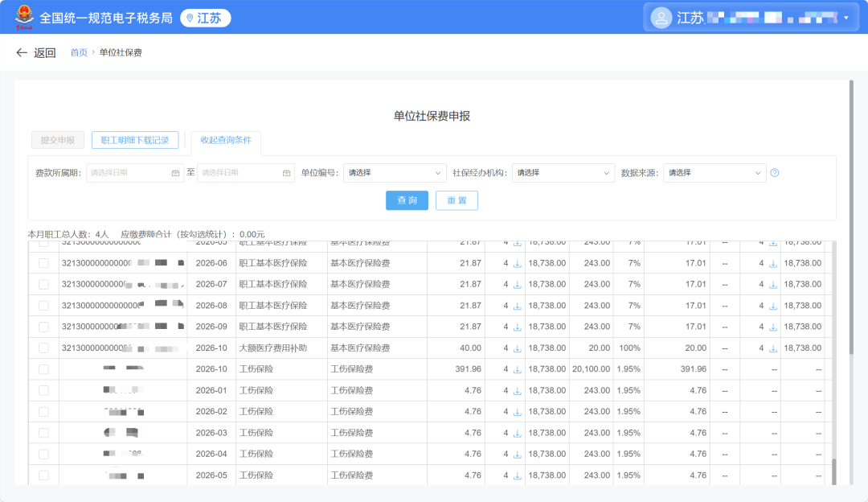The height and width of the screenshot is (502, 868).
Task: Click the 本月职工总人数 summary text
Action: point(68,234)
